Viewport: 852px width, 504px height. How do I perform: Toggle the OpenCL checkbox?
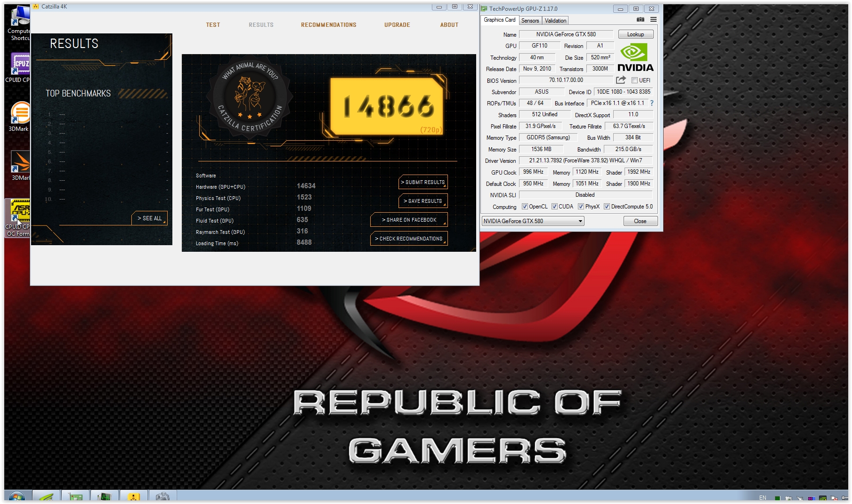pos(525,207)
